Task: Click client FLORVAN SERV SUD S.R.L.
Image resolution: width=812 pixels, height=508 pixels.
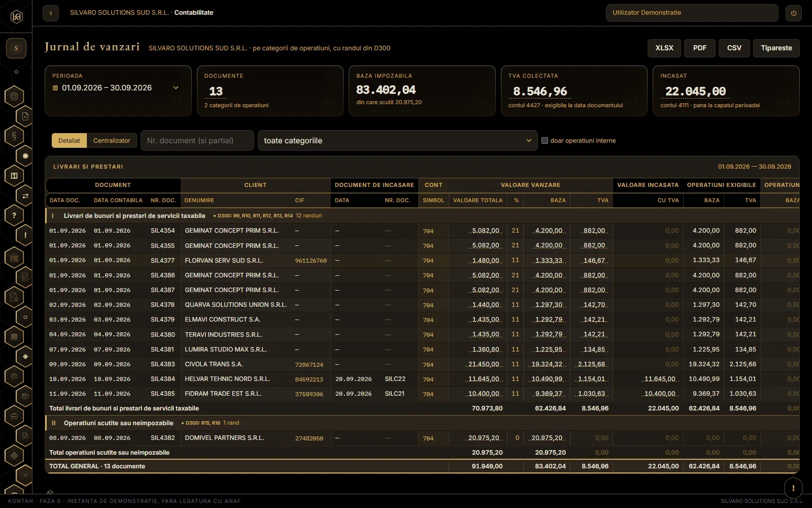Action: pos(224,261)
